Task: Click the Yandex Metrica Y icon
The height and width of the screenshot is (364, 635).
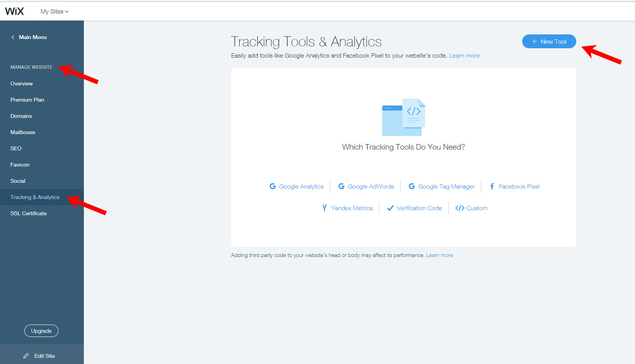Action: point(324,208)
